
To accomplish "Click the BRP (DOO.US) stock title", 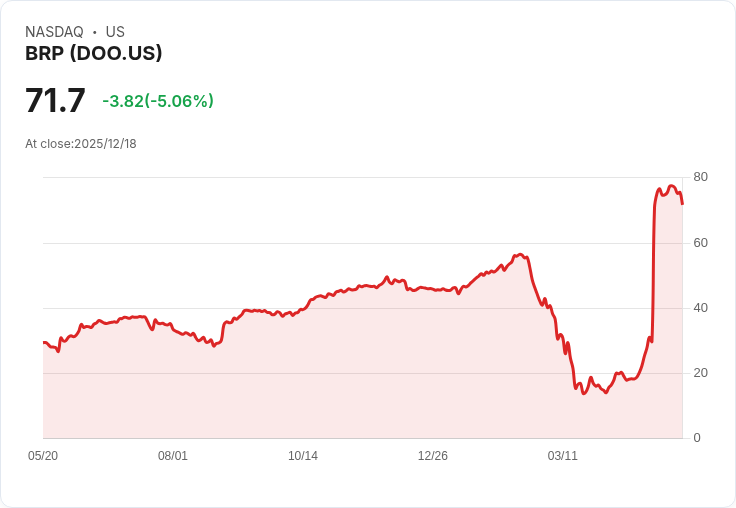I will click(94, 54).
